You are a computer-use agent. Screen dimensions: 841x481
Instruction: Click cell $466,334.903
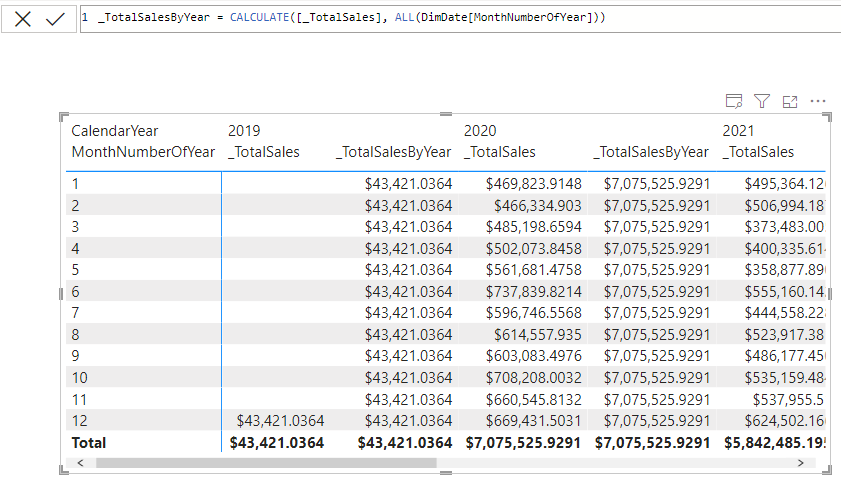coord(537,206)
